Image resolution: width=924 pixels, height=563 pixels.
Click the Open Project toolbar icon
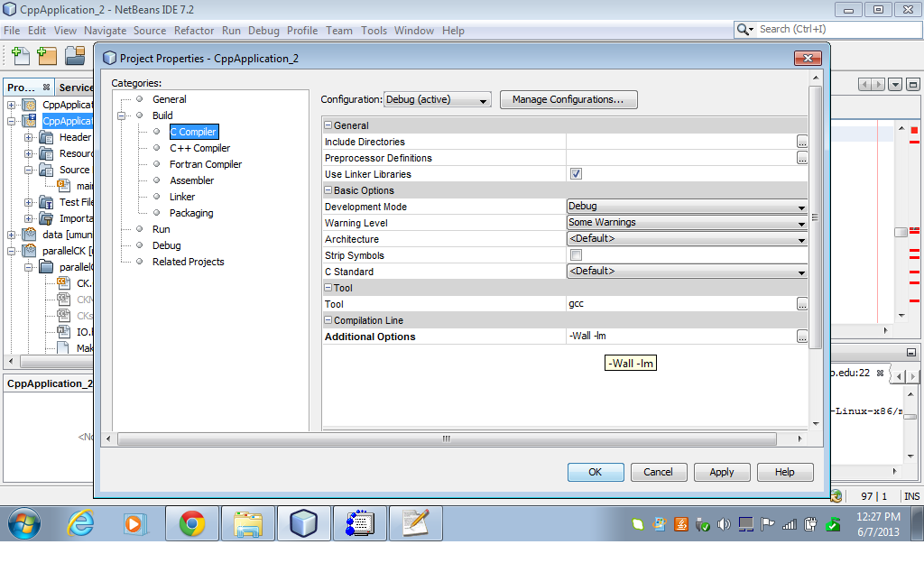point(75,56)
